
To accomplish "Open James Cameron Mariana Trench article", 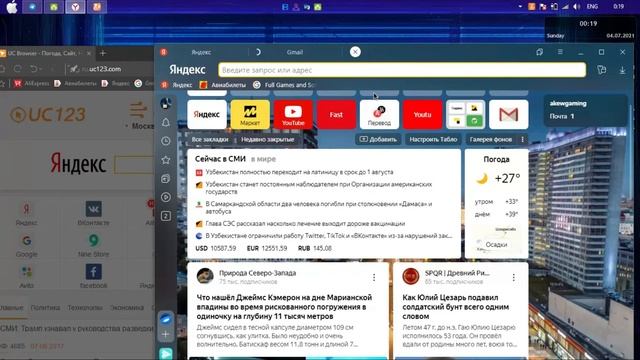I will (284, 307).
